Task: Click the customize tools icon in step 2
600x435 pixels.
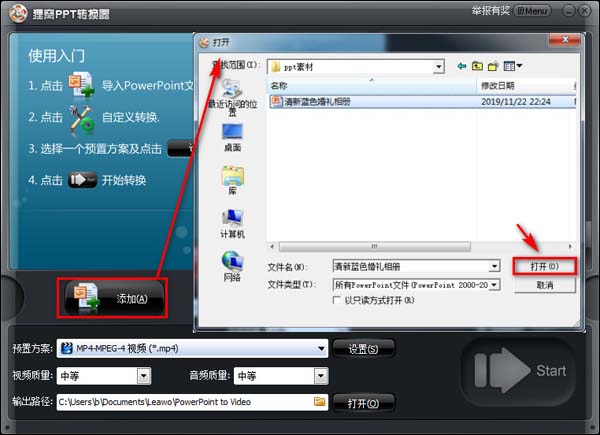Action: (81, 120)
